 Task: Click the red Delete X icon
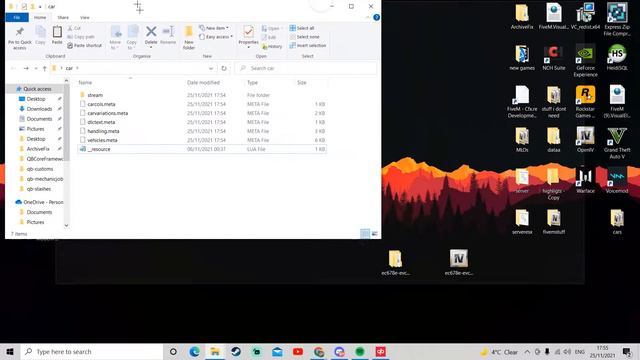[151, 31]
